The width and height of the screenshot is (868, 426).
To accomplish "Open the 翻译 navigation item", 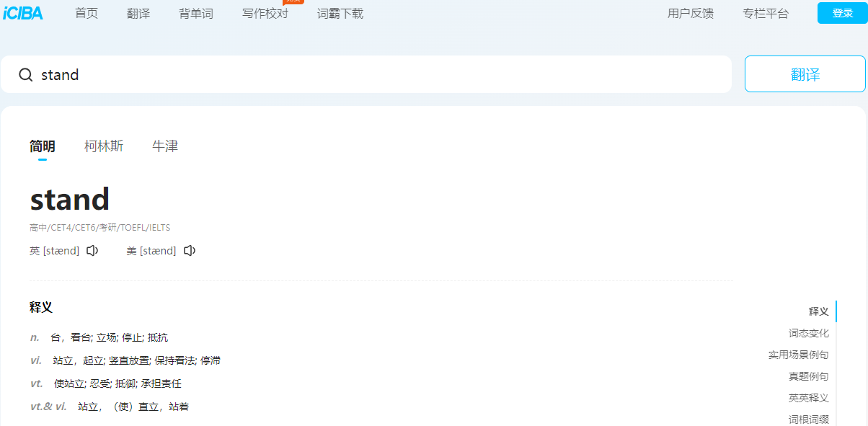I will coord(138,14).
